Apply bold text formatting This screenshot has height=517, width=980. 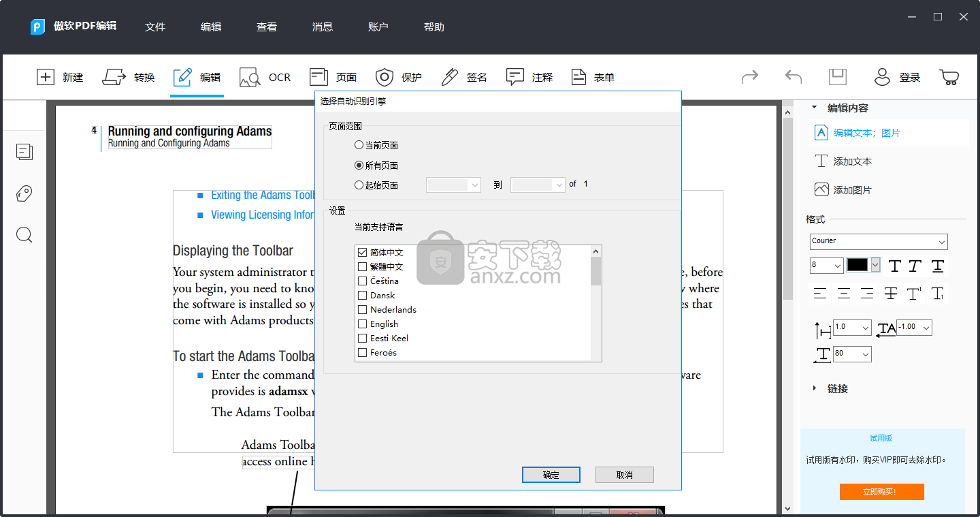click(895, 266)
